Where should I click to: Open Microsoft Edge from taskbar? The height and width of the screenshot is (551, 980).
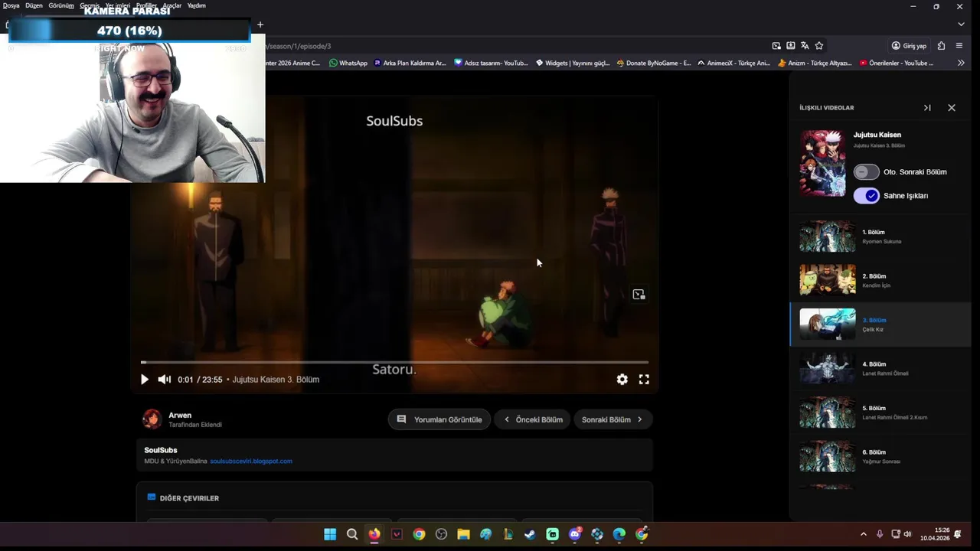tap(619, 534)
